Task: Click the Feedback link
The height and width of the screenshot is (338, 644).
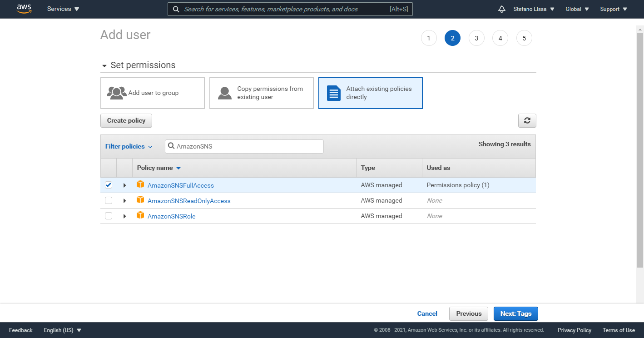Action: click(21, 330)
